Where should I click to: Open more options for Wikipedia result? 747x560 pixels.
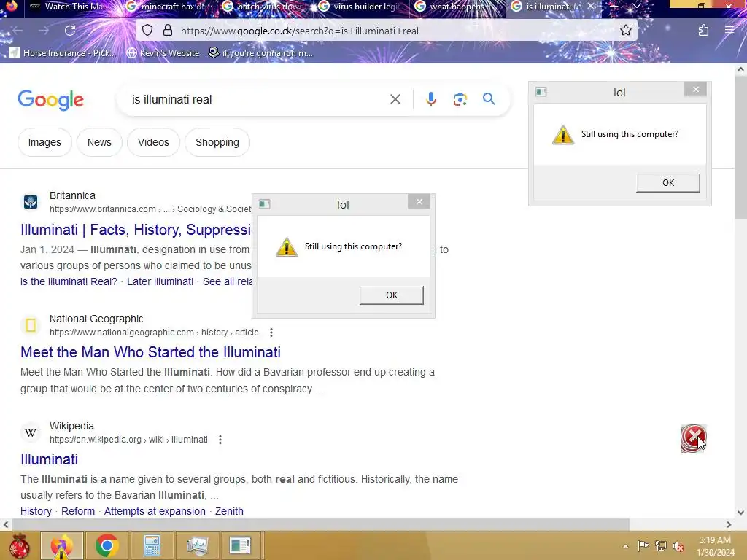click(220, 440)
